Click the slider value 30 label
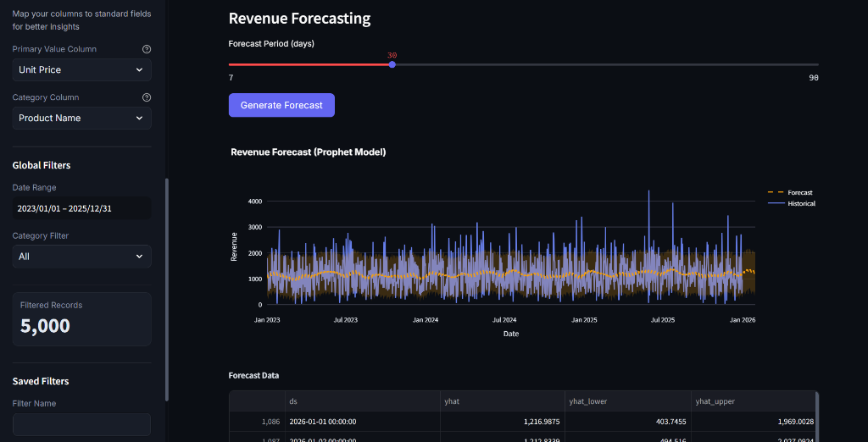This screenshot has width=868, height=442. (x=392, y=55)
